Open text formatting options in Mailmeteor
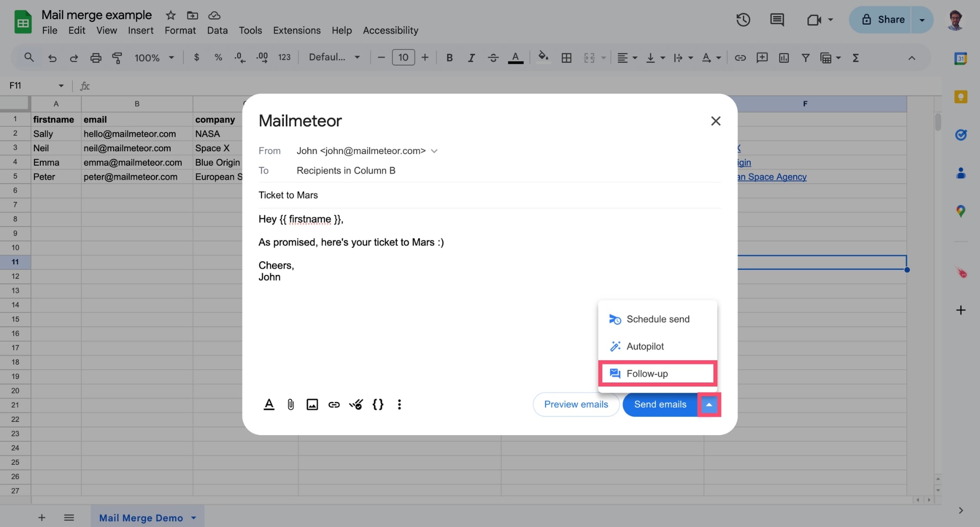 (x=269, y=404)
